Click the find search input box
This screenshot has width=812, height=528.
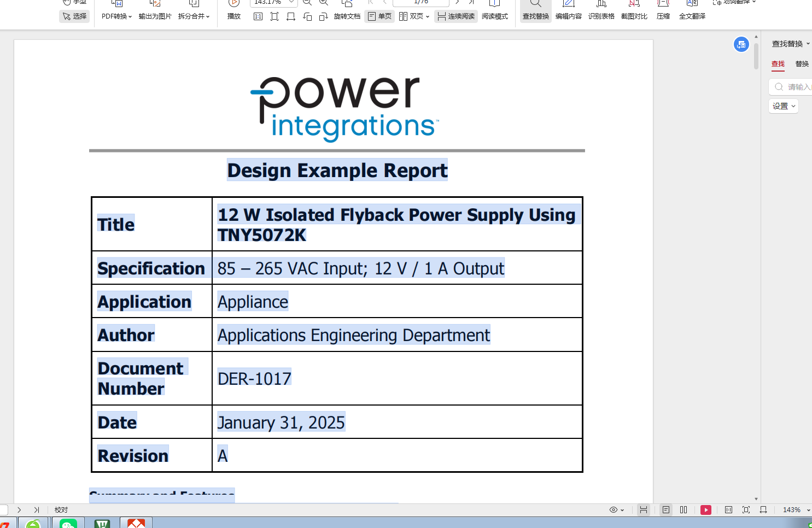coord(792,87)
